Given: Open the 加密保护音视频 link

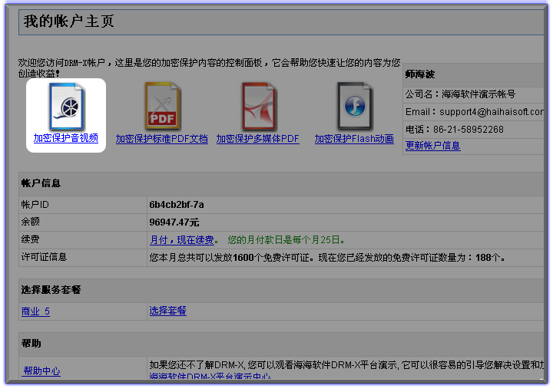Looking at the screenshot, I should point(65,138).
